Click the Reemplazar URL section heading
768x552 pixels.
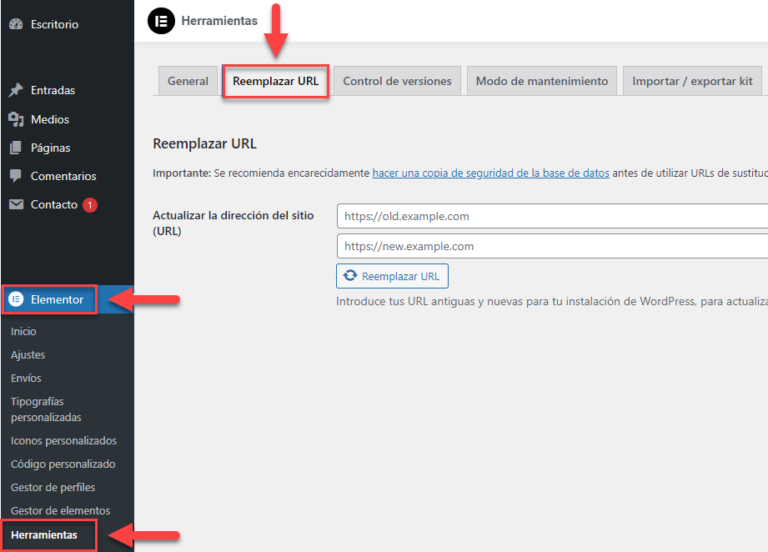click(205, 144)
